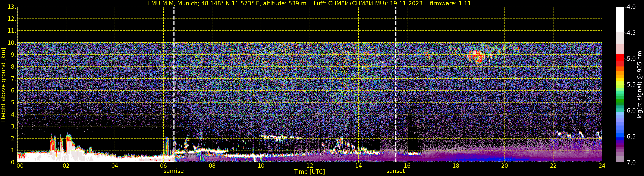Screen dimensions: 644x176
Task: Click the purple band of the colorbar
Action: click(x=620, y=145)
